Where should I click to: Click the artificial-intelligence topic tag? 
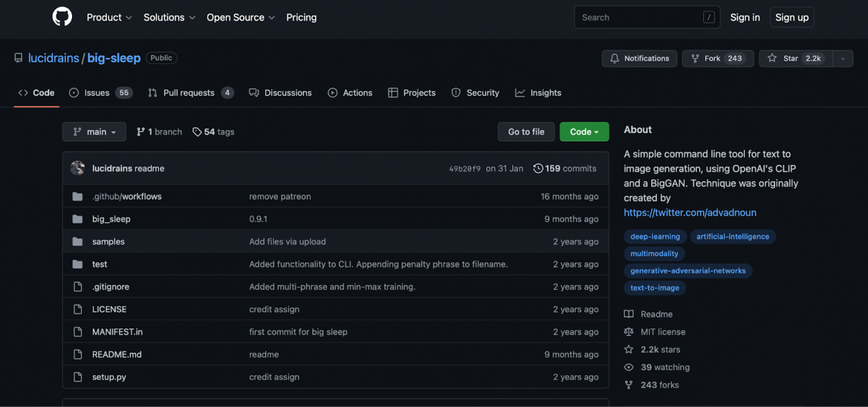pyautogui.click(x=732, y=237)
